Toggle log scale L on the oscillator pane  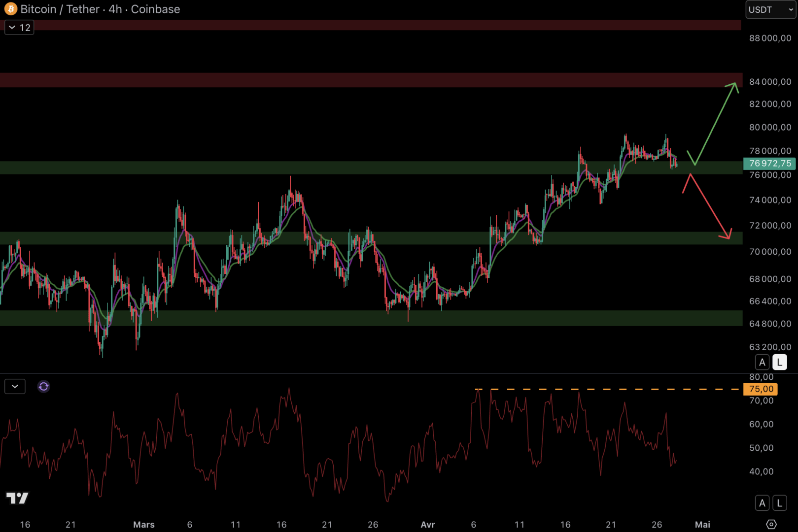[779, 503]
